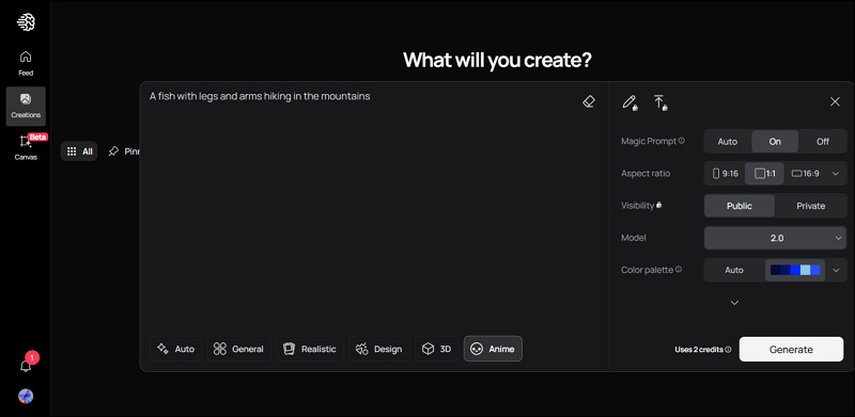Open notifications bell icon

[26, 366]
